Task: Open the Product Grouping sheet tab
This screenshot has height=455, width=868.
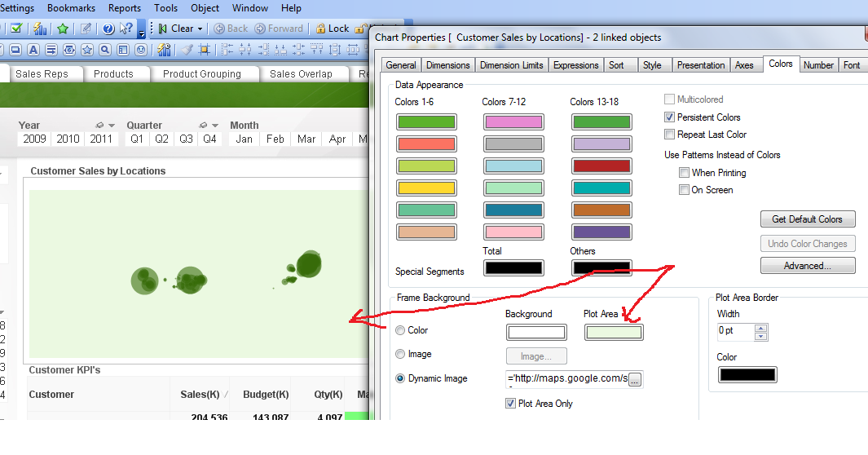Action: pyautogui.click(x=202, y=74)
